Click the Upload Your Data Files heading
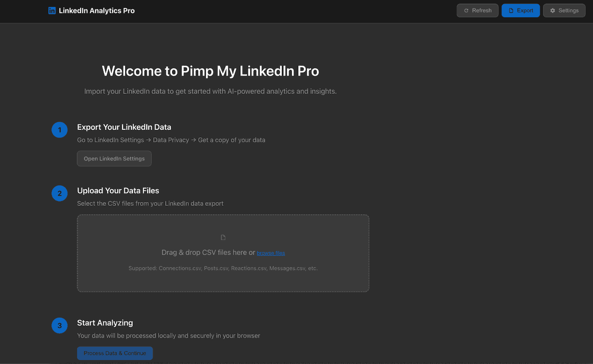This screenshot has width=593, height=364. pyautogui.click(x=118, y=190)
